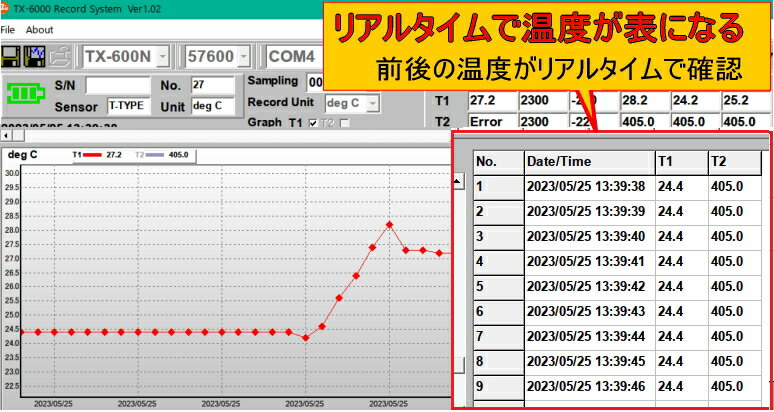Click the graph's vertical scroll up arrow

(x=459, y=182)
